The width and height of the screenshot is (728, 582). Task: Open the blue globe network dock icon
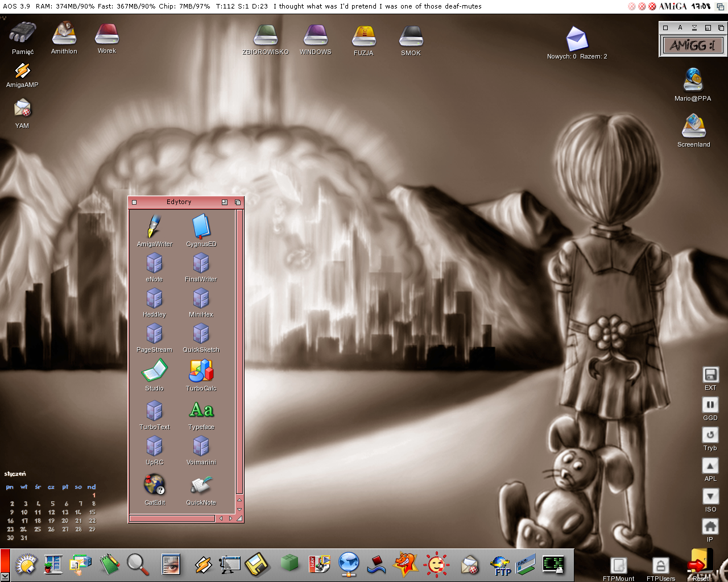349,565
